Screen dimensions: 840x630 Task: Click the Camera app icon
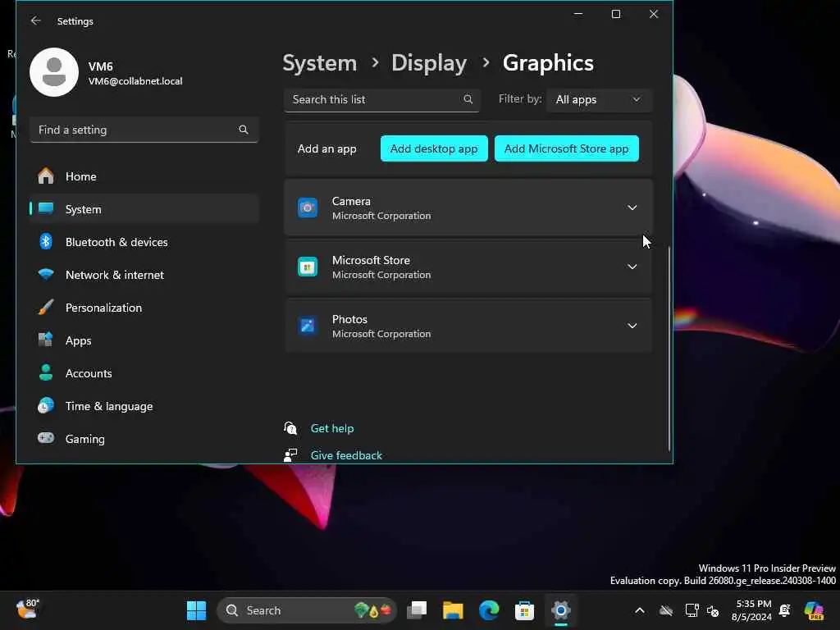click(308, 208)
